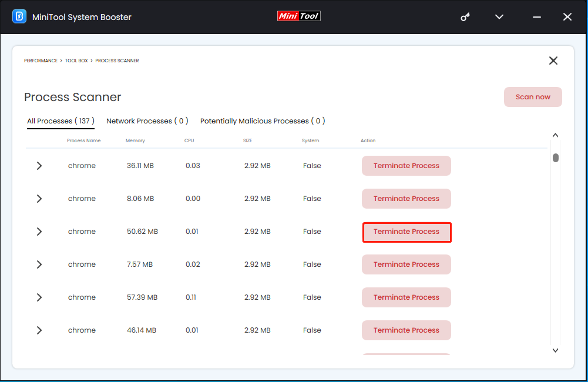The image size is (588, 382).
Task: Click the 0.03 CPU value
Action: 193,166
